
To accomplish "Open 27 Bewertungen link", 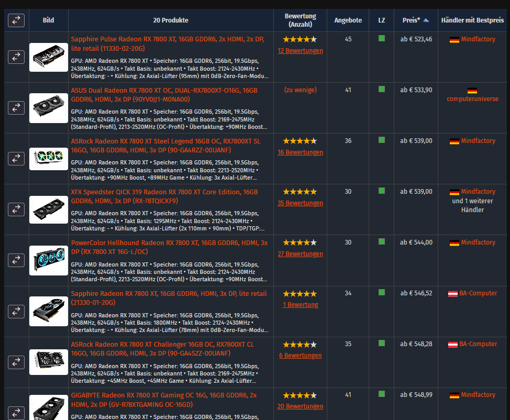I will click(300, 254).
